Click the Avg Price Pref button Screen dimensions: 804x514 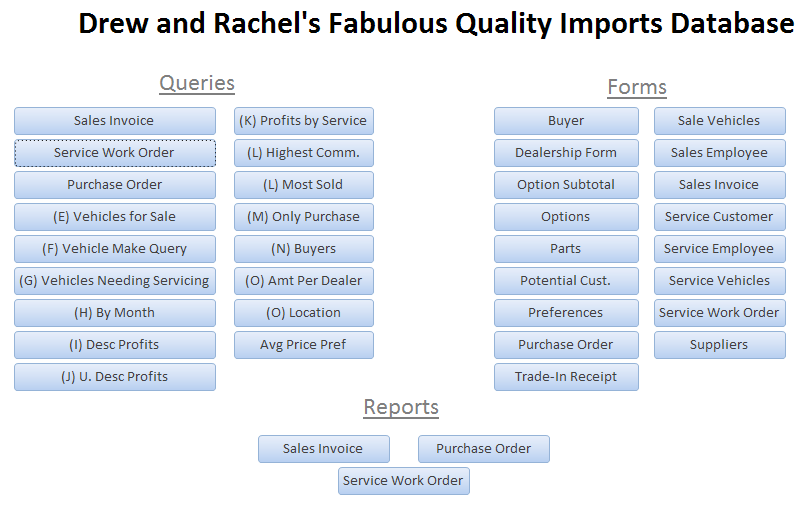tap(303, 345)
